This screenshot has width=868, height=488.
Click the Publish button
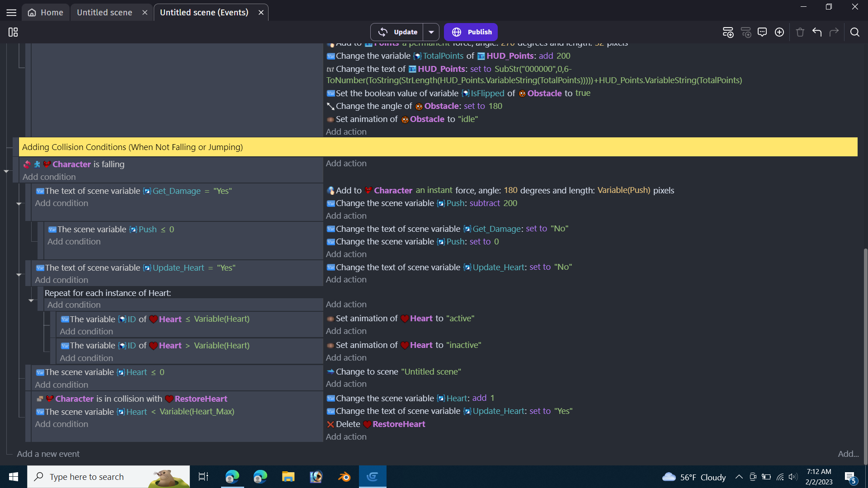click(471, 32)
